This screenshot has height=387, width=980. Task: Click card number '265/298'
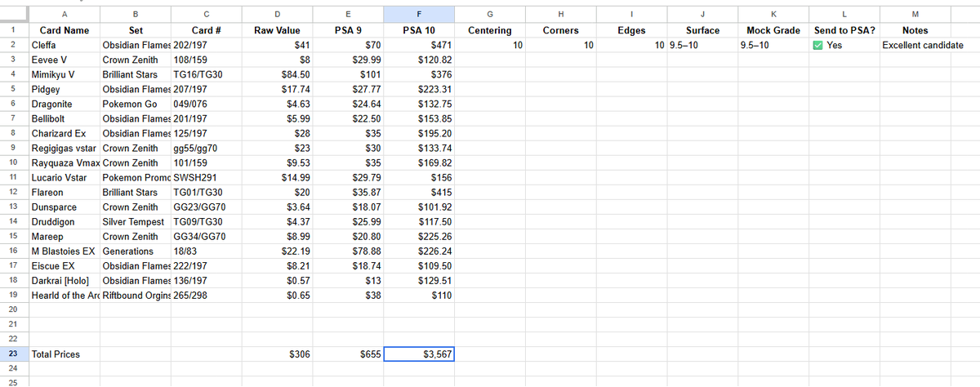click(x=206, y=296)
